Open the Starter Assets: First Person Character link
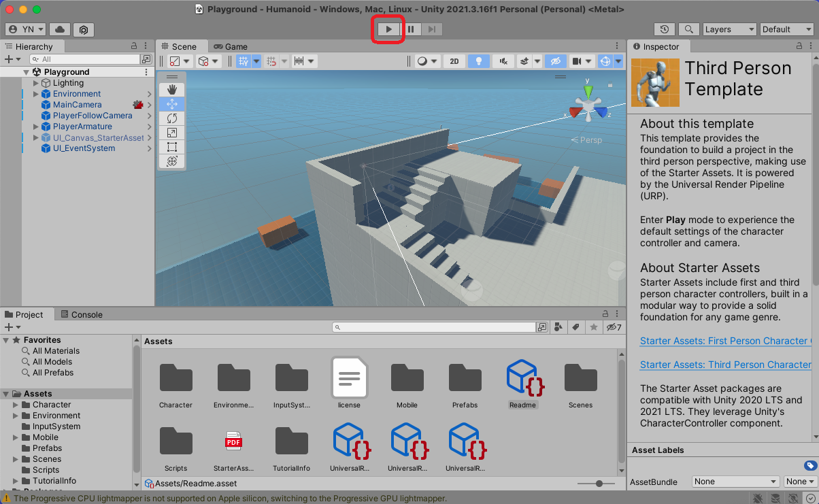 pyautogui.click(x=725, y=341)
